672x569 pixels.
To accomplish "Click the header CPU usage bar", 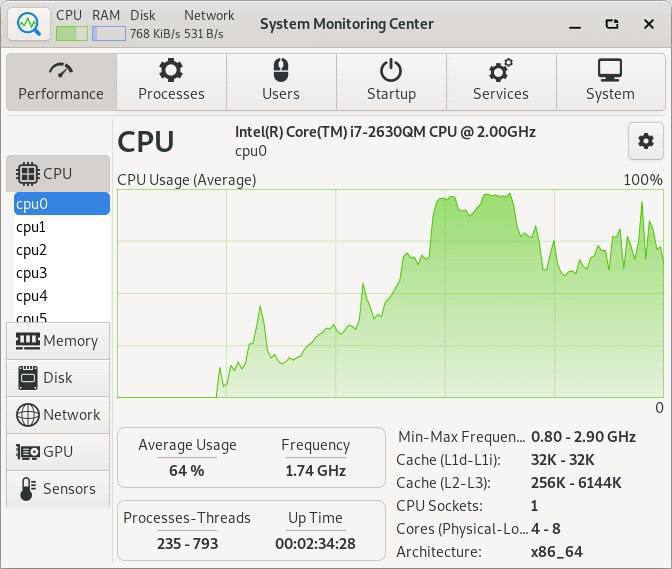I will coord(72,33).
